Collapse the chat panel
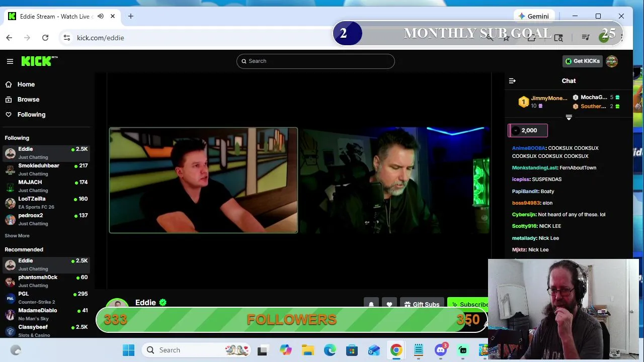 512,81
